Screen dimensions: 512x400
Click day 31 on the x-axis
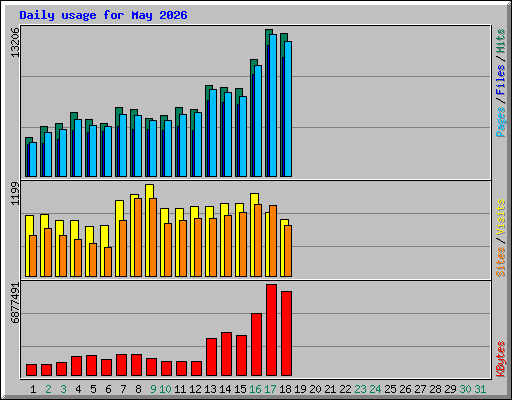480,389
